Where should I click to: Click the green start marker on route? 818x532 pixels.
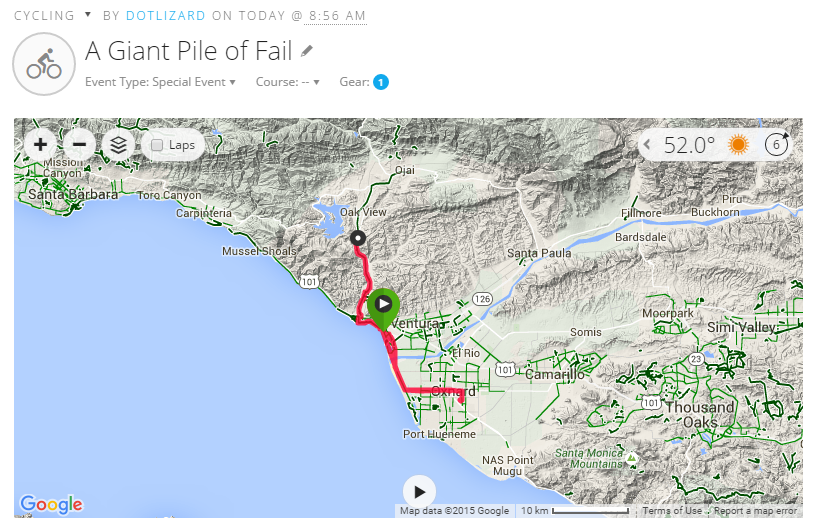point(382,305)
